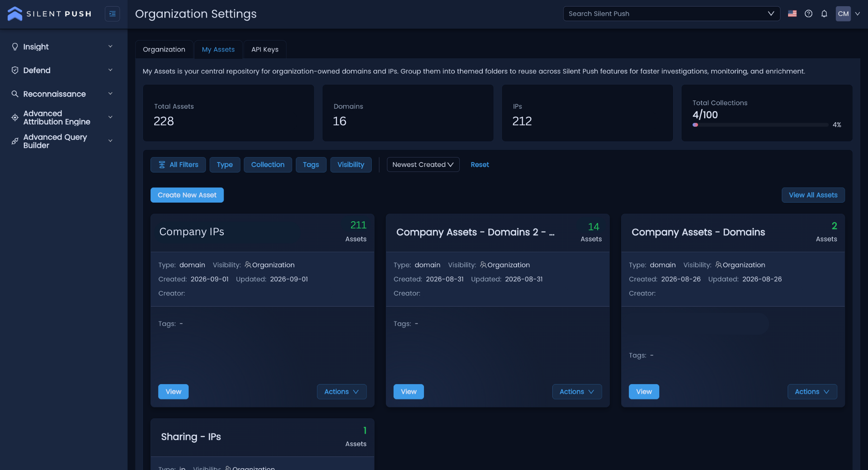Open the Insight sidebar menu

(62, 47)
